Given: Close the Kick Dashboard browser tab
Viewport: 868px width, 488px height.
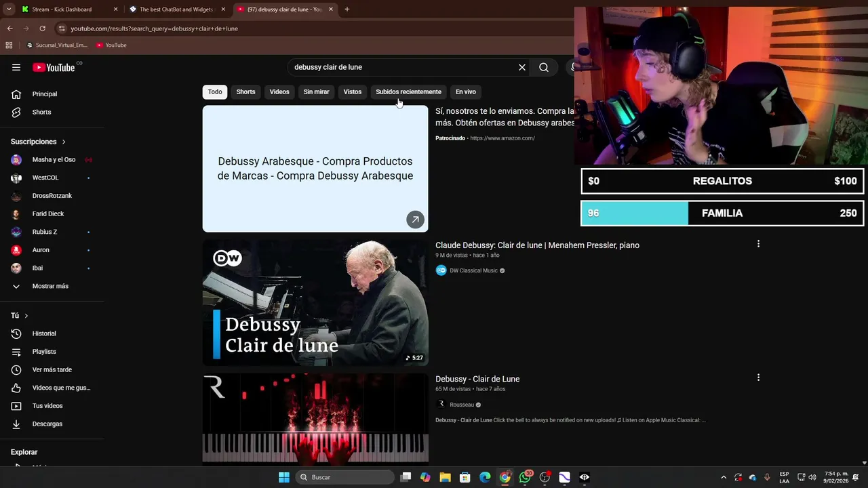Looking at the screenshot, I should point(115,9).
